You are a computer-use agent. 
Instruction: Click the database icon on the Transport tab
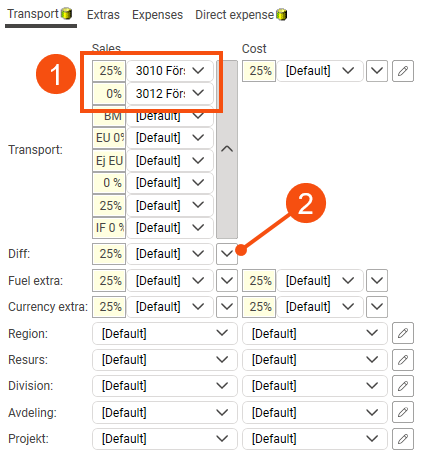tap(67, 14)
